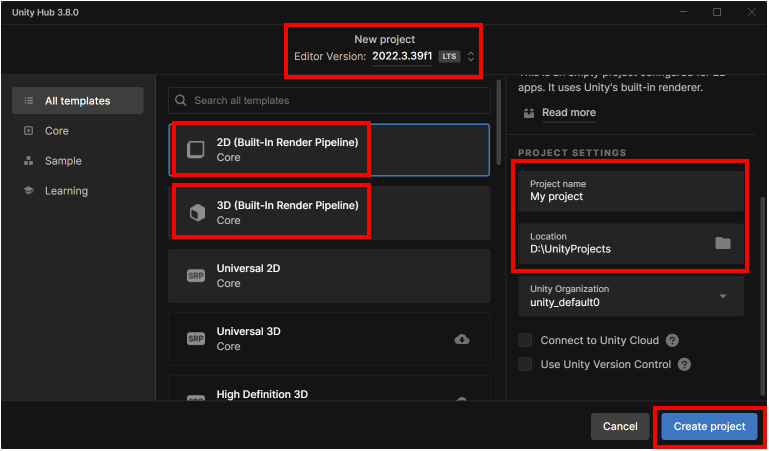
Task: Download the Universal 3D template via cloud icon
Action: coord(461,339)
